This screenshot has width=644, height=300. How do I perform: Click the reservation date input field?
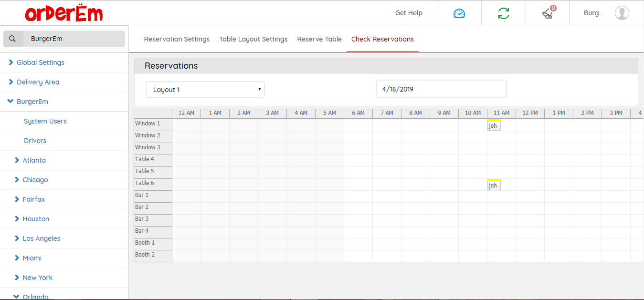pos(441,89)
